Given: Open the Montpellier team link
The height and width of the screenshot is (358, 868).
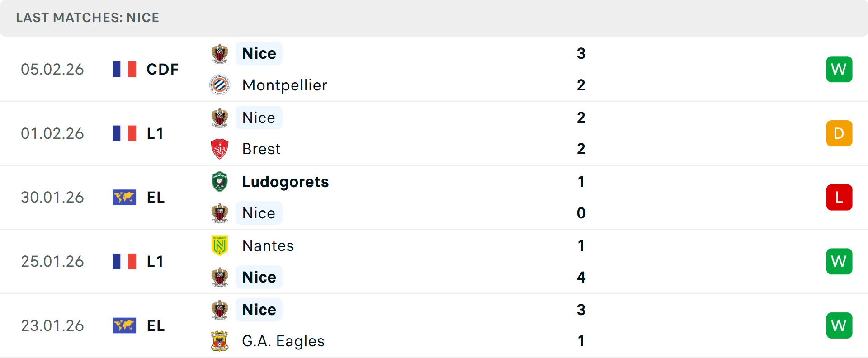Looking at the screenshot, I should 284,85.
